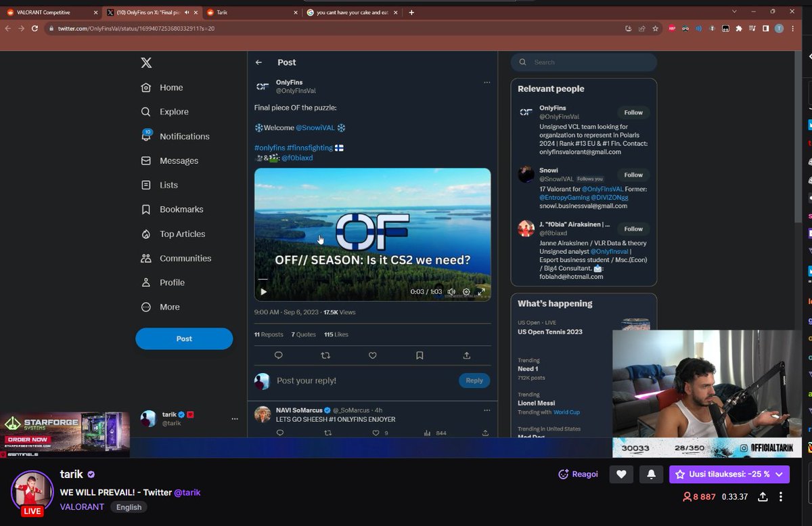Open the Chrome three-dot menu
Viewport: 812px width, 526px height.
(x=792, y=28)
